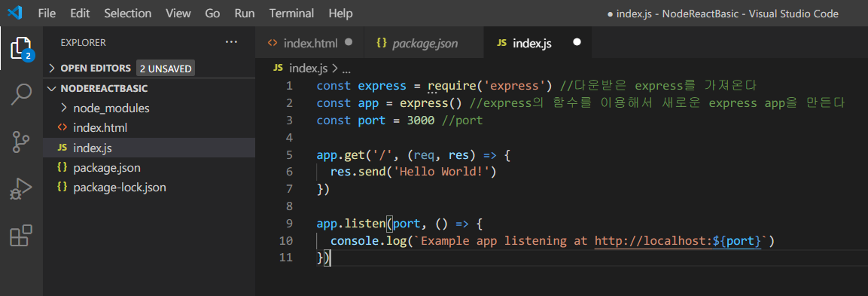
Task: Click 'app.listen' on line 9
Action: [x=351, y=224]
